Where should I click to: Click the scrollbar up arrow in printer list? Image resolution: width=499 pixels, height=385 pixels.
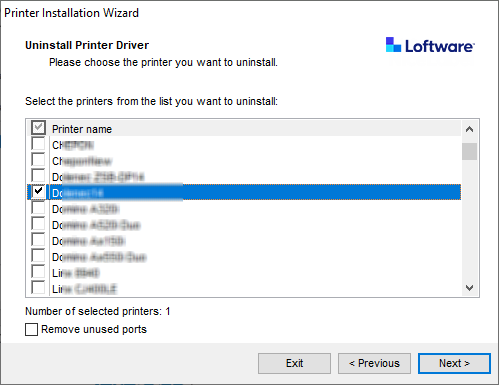(x=469, y=129)
